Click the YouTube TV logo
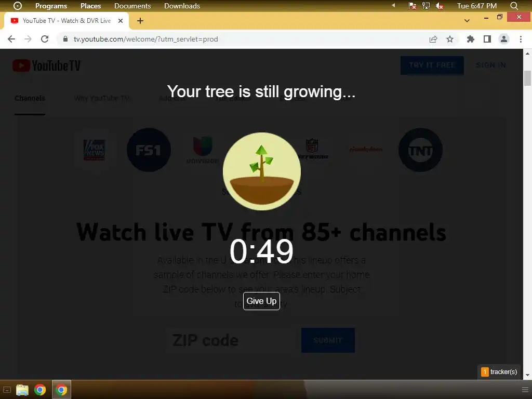532x399 pixels. (x=46, y=65)
